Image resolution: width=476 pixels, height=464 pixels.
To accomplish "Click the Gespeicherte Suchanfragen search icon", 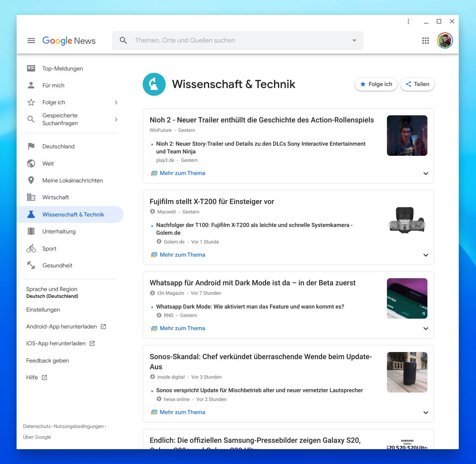I will coord(31,119).
